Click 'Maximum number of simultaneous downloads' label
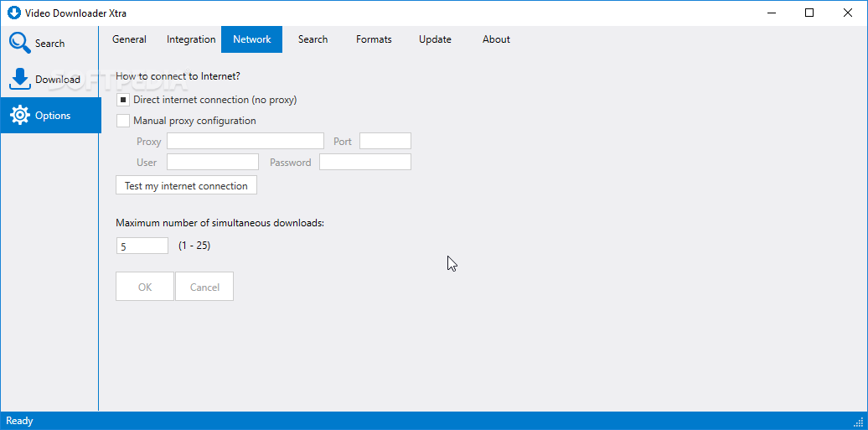The width and height of the screenshot is (868, 430). [220, 223]
